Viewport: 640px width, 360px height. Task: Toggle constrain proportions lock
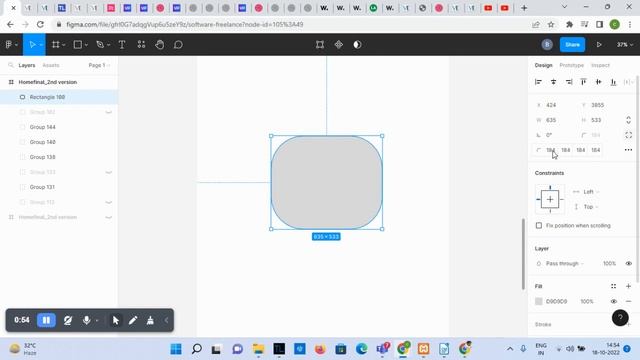[629, 120]
